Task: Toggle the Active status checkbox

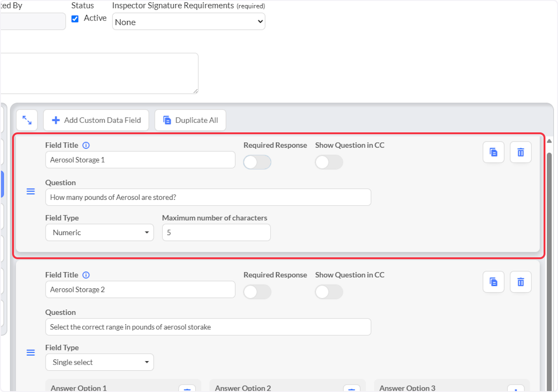Action: (x=75, y=19)
